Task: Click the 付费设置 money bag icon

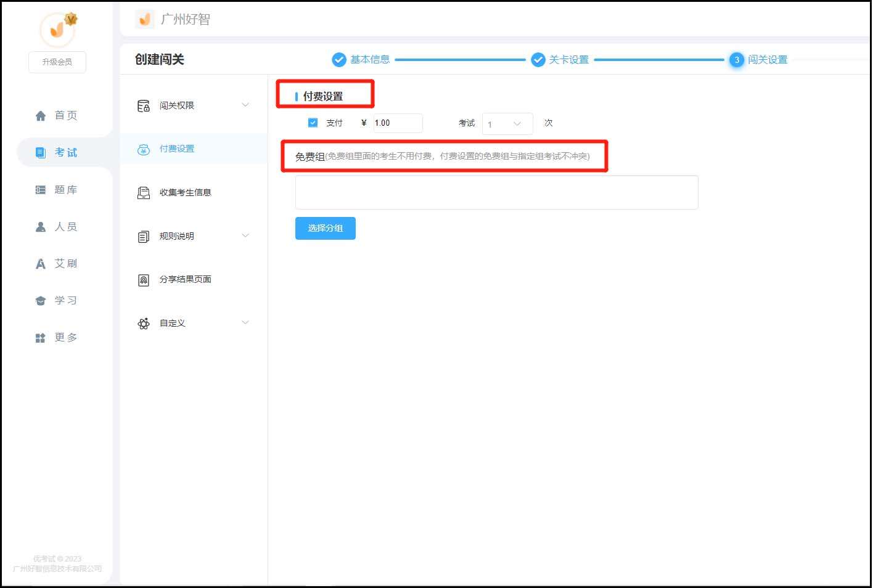Action: pyautogui.click(x=143, y=149)
